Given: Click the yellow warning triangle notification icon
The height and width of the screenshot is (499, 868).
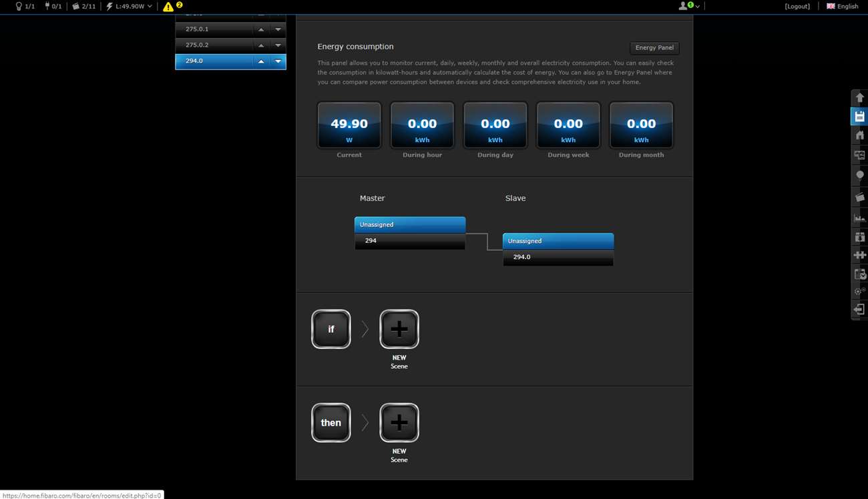Looking at the screenshot, I should point(169,7).
